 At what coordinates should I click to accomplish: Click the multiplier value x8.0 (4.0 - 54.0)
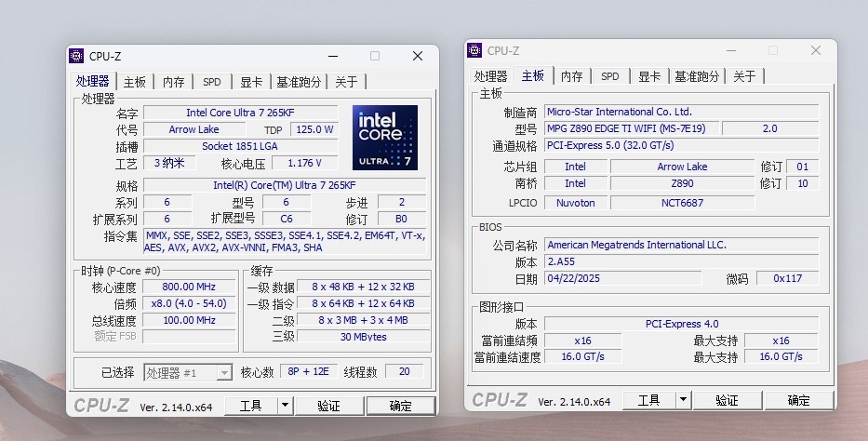coord(189,303)
